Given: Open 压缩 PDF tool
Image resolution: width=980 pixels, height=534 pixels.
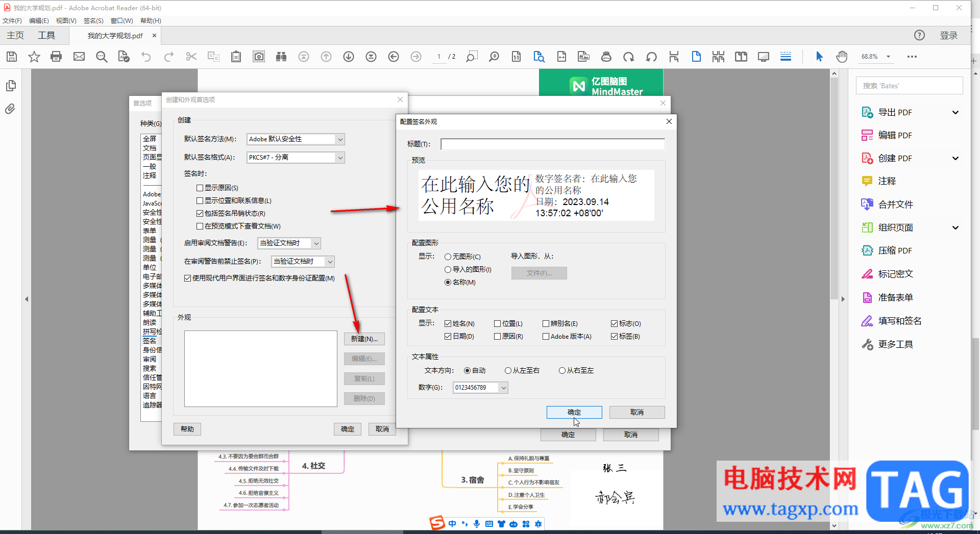Looking at the screenshot, I should point(894,250).
